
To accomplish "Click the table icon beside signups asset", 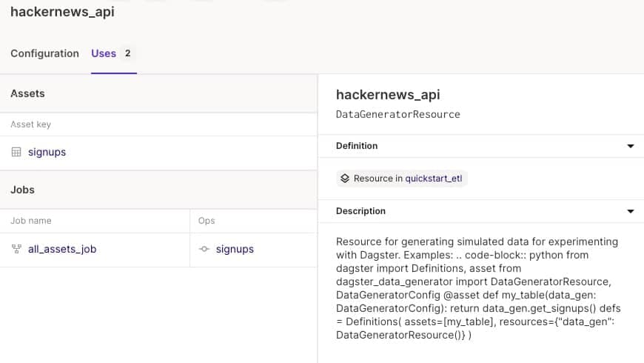I will point(16,152).
